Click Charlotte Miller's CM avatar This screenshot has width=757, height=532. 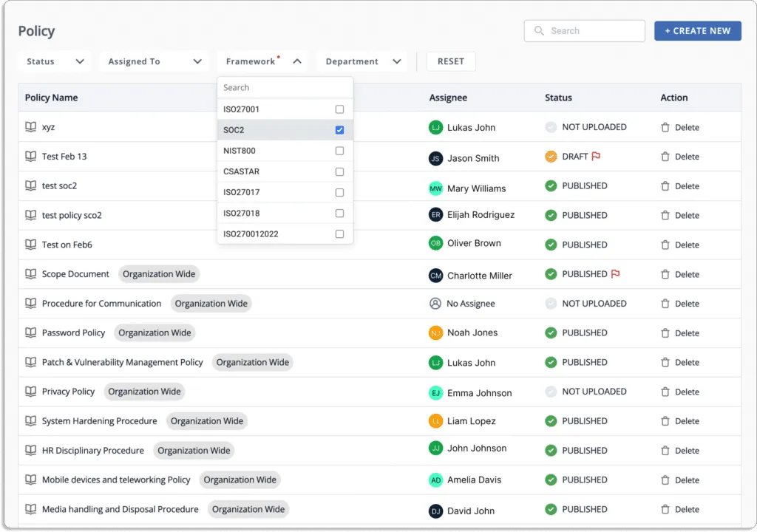[x=435, y=276]
